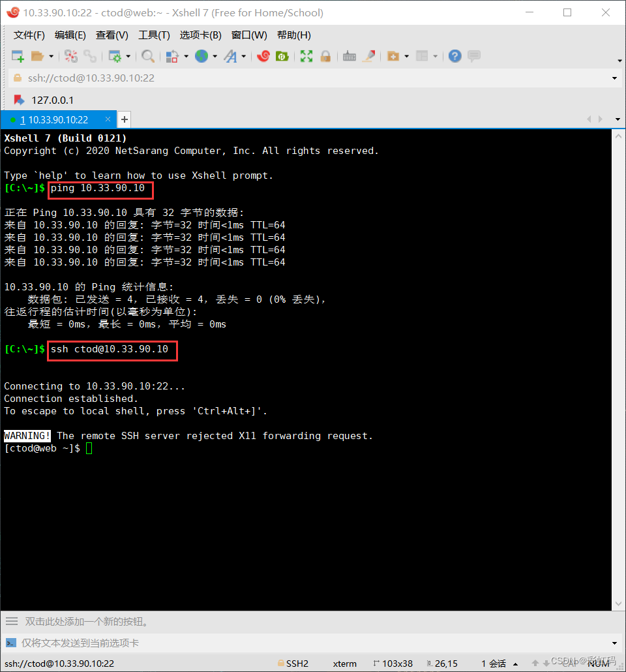Open the 帮助(H) menu
626x672 pixels.
tap(294, 35)
